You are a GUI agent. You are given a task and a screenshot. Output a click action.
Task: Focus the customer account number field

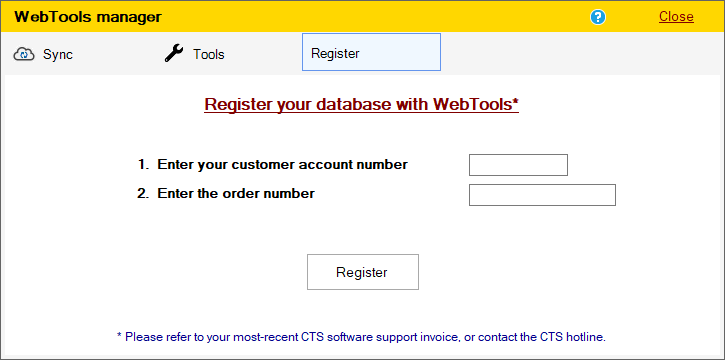pyautogui.click(x=518, y=165)
